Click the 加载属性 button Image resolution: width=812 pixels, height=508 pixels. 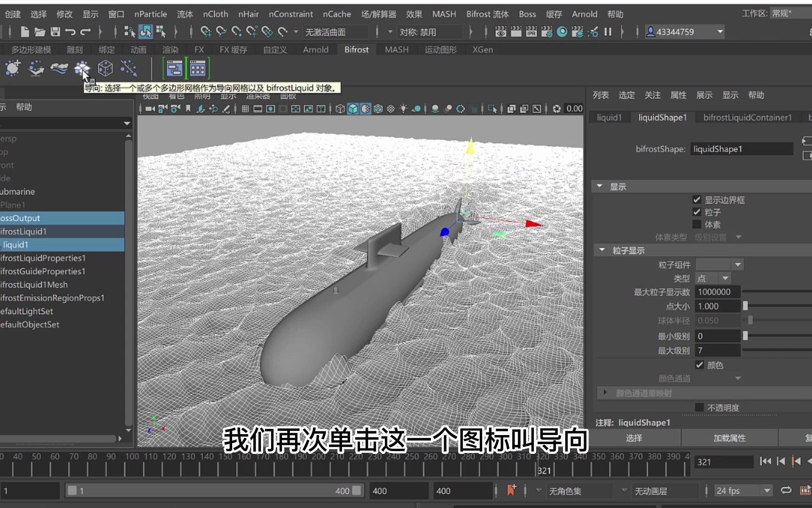(x=730, y=438)
